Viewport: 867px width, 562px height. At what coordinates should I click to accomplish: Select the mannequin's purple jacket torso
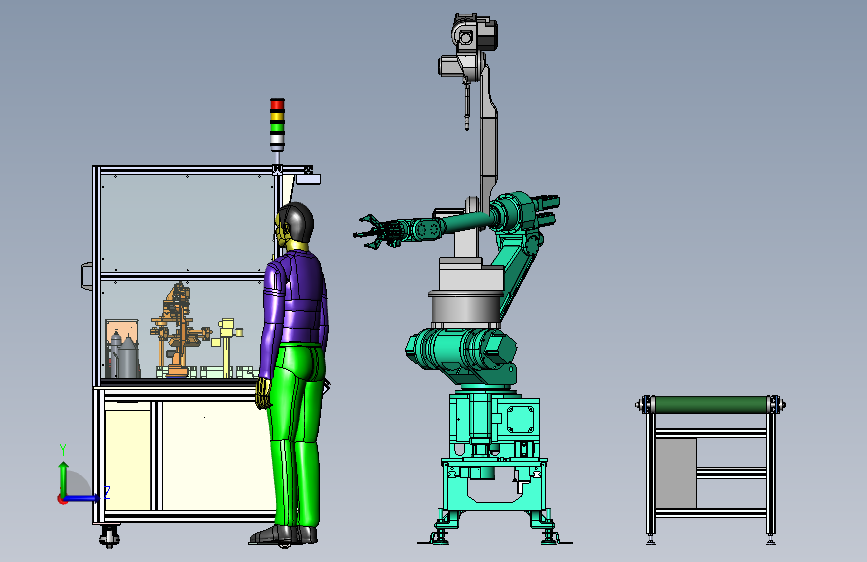point(296,301)
